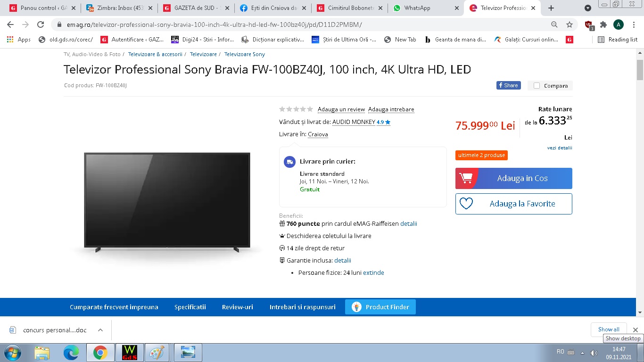Expand options for concurs personal download
The height and width of the screenshot is (362, 644).
[100, 330]
